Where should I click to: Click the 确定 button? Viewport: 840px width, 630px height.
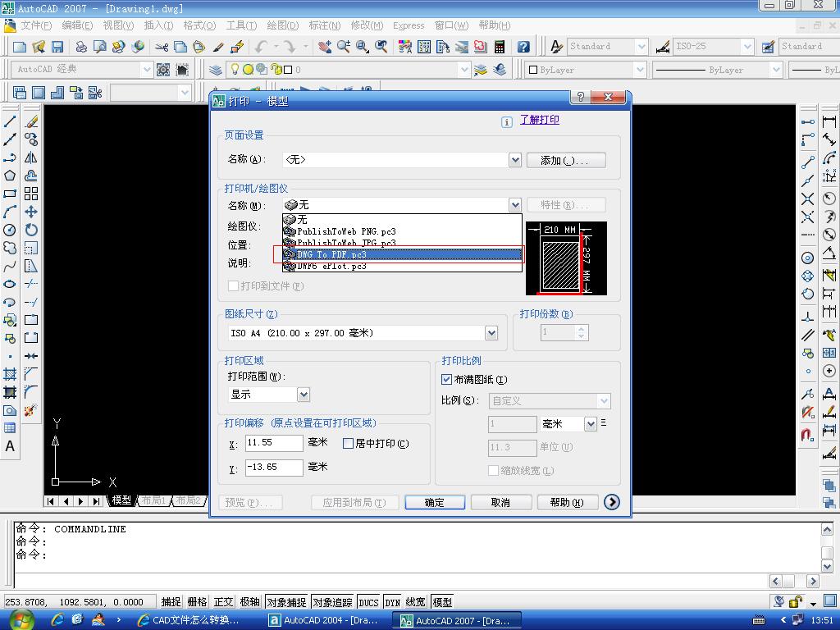[x=435, y=503]
